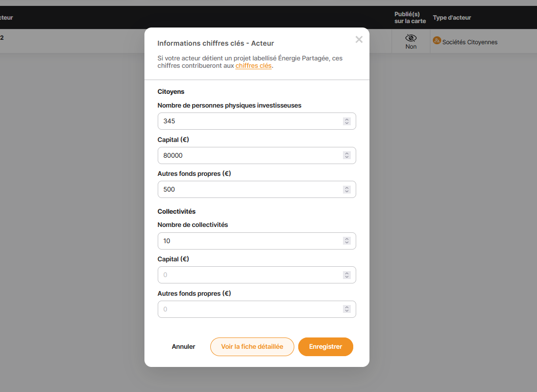Click the Annuler button
Screen dimensions: 537x392
click(x=183, y=347)
